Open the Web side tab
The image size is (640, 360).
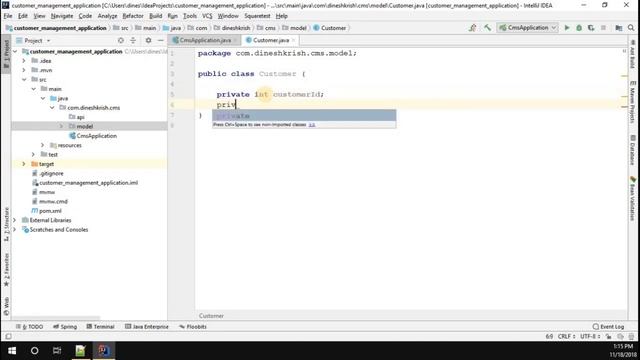6,307
